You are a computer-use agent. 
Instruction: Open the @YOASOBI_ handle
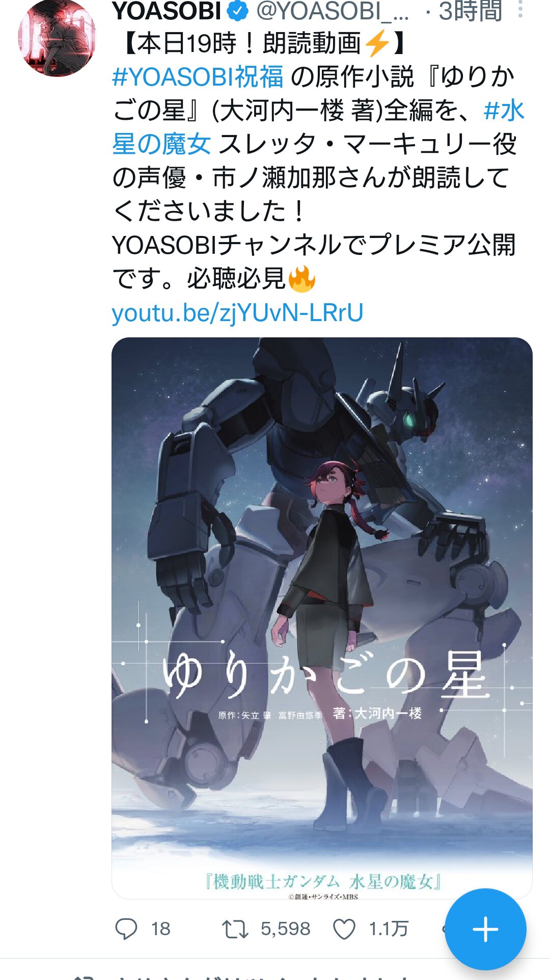tap(333, 11)
